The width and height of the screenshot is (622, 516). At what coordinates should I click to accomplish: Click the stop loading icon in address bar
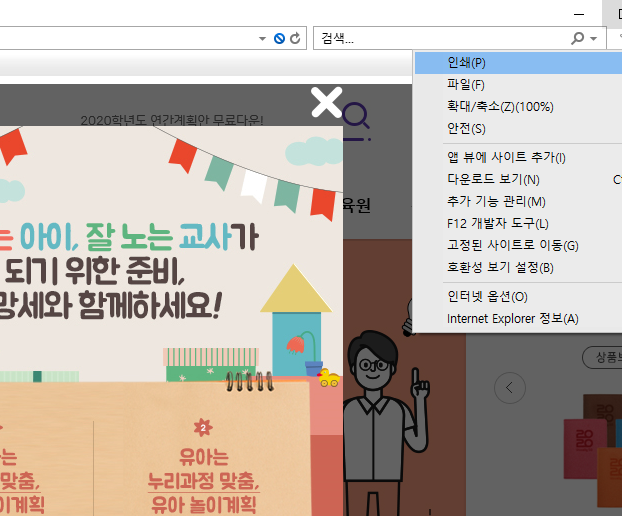279,38
